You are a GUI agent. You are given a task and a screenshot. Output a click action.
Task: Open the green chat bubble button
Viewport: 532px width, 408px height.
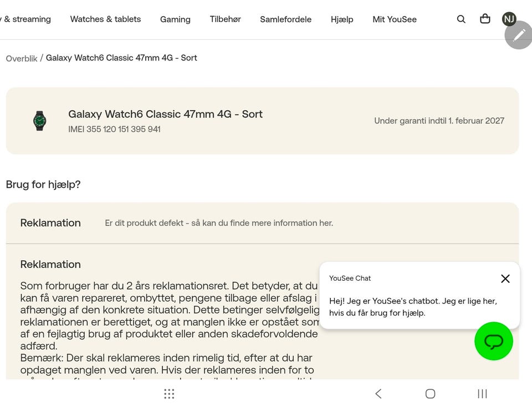(x=494, y=341)
